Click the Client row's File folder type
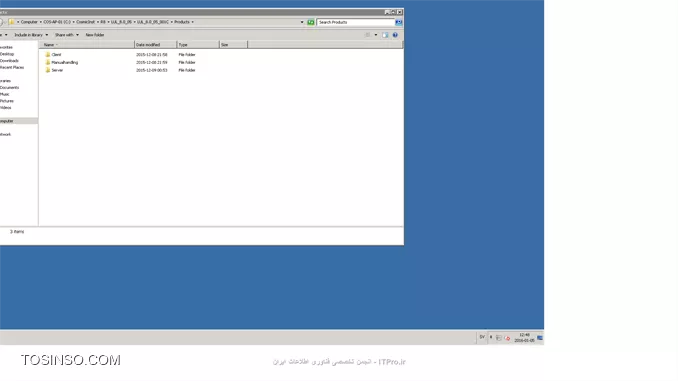Image resolution: width=678 pixels, height=381 pixels. [187, 55]
